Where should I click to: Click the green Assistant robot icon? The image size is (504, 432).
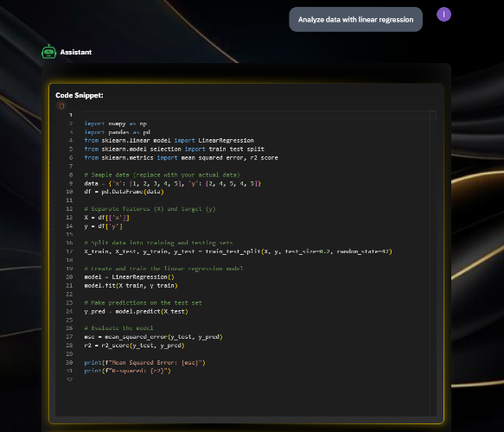49,52
